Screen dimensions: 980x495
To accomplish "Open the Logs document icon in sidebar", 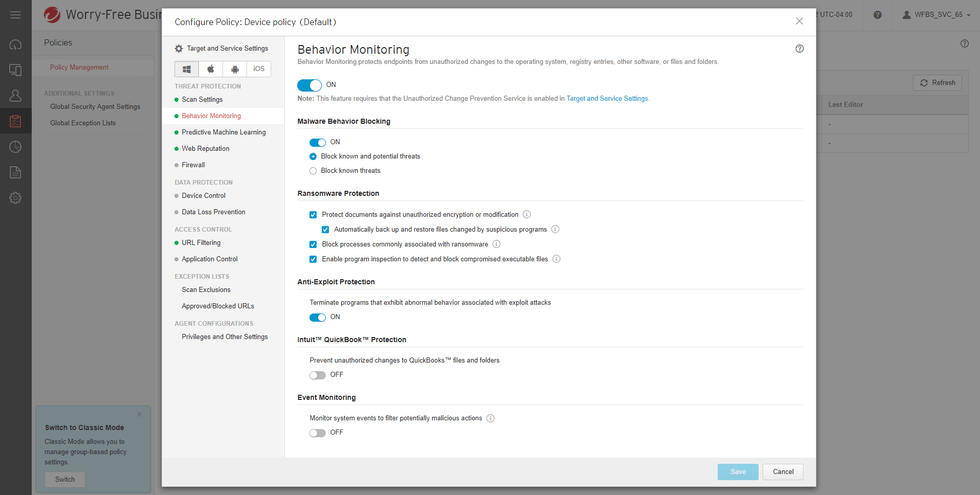I will [x=16, y=172].
